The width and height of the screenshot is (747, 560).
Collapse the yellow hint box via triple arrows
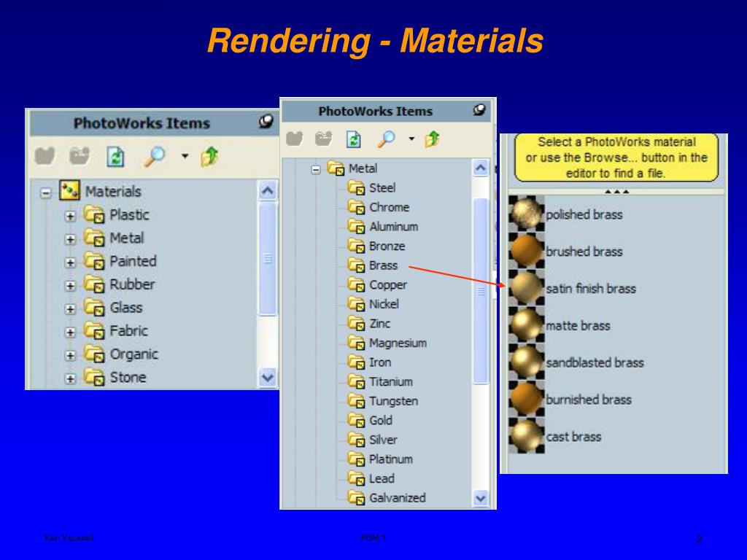(616, 192)
